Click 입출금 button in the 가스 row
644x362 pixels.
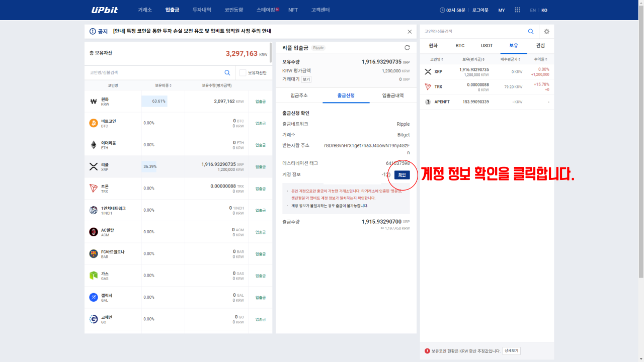[x=261, y=276]
